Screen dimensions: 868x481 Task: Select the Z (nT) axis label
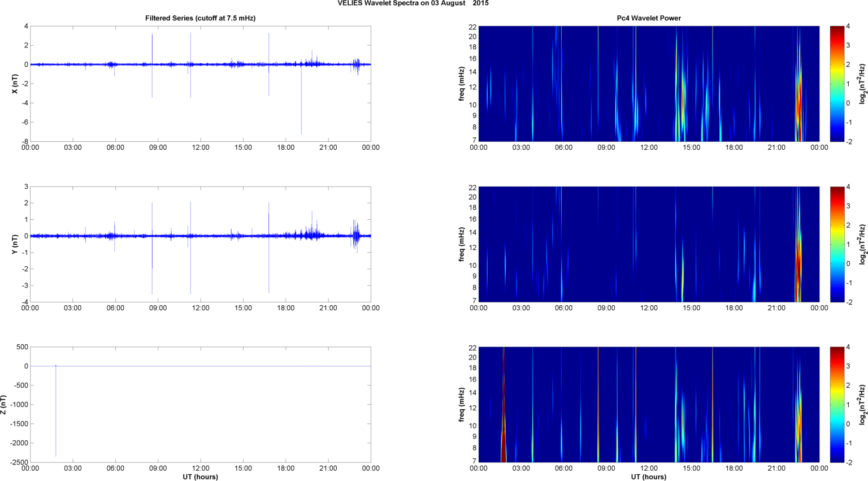click(4, 405)
